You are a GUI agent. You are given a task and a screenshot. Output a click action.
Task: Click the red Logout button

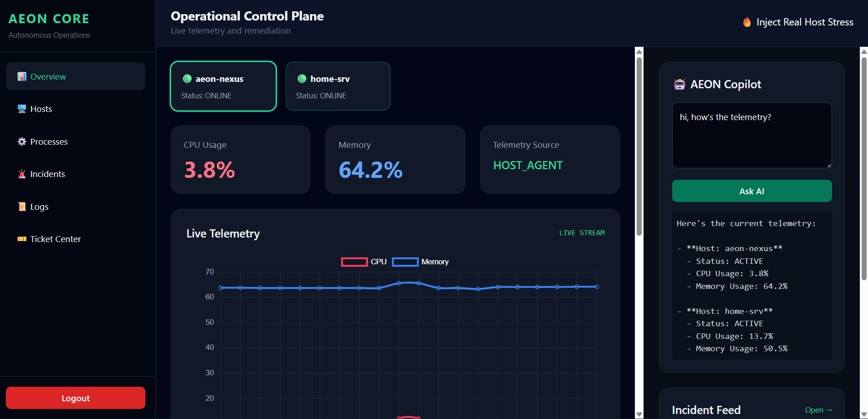(75, 398)
